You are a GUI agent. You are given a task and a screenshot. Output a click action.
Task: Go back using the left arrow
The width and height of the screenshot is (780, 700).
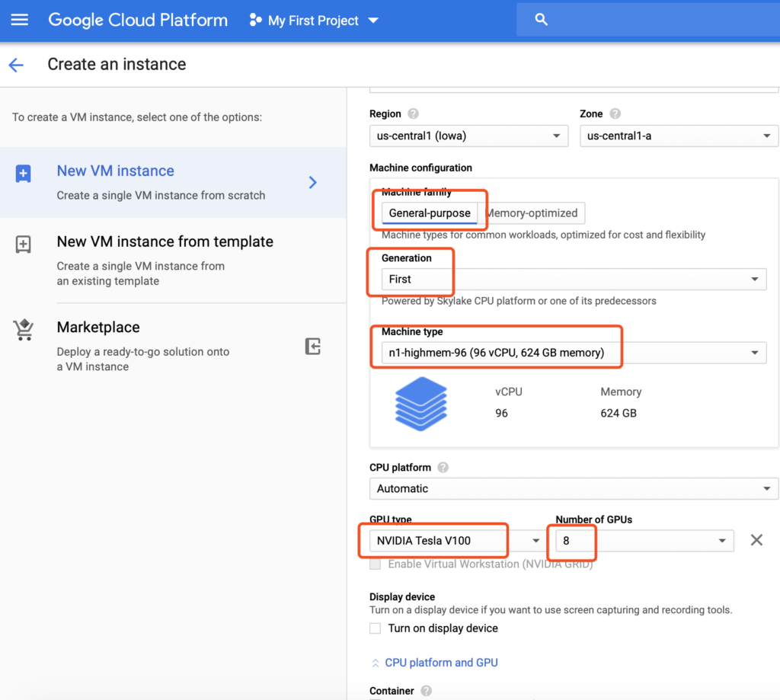tap(16, 65)
